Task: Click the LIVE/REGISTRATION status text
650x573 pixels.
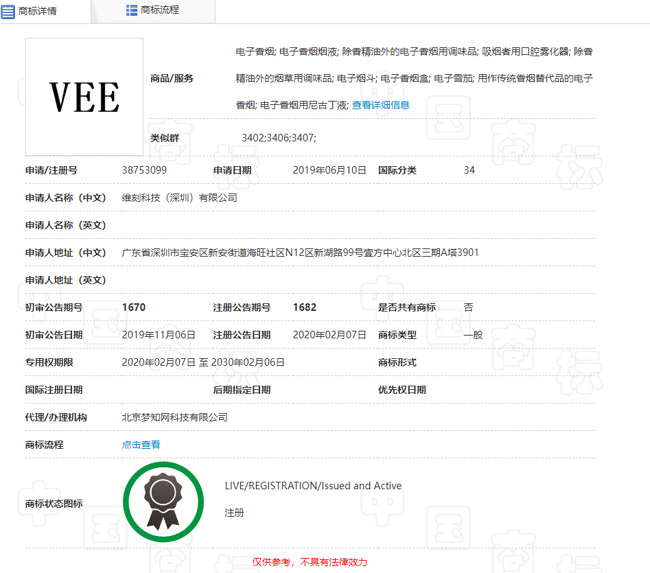Action: pyautogui.click(x=313, y=486)
